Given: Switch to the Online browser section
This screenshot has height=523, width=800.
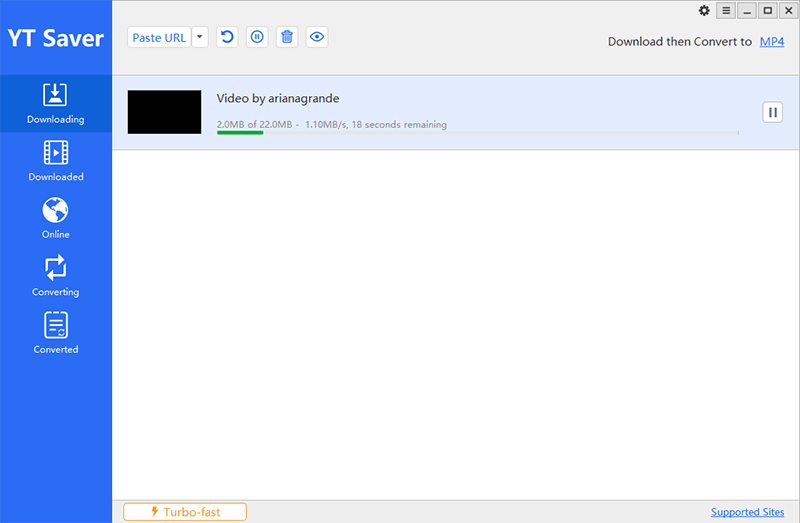Looking at the screenshot, I should (56, 218).
